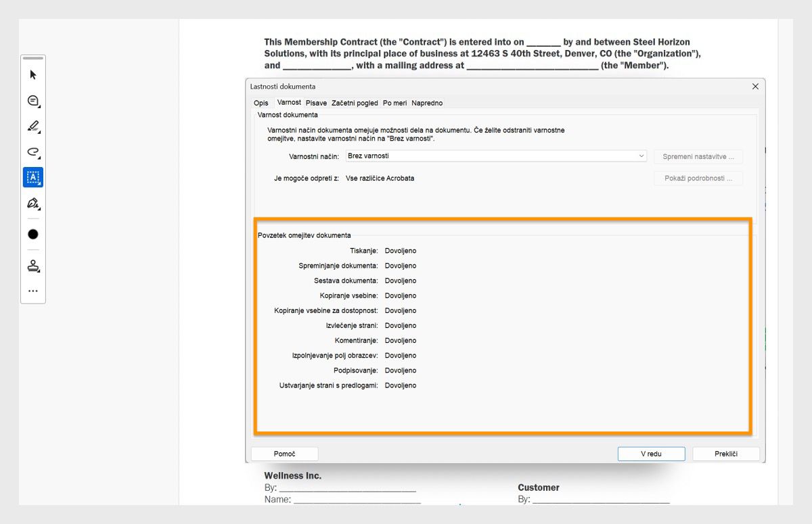
Task: Click Kopiranje vsebine za dostopnost label
Action: click(326, 310)
